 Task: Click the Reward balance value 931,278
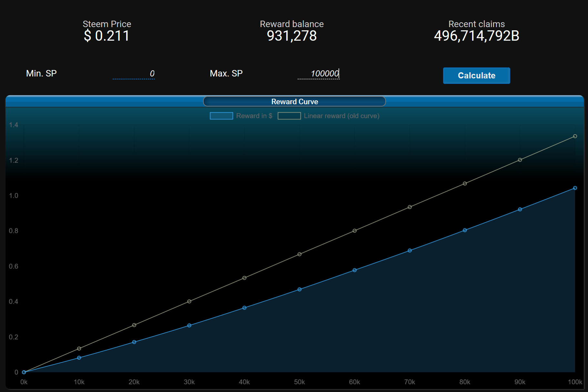(x=292, y=36)
